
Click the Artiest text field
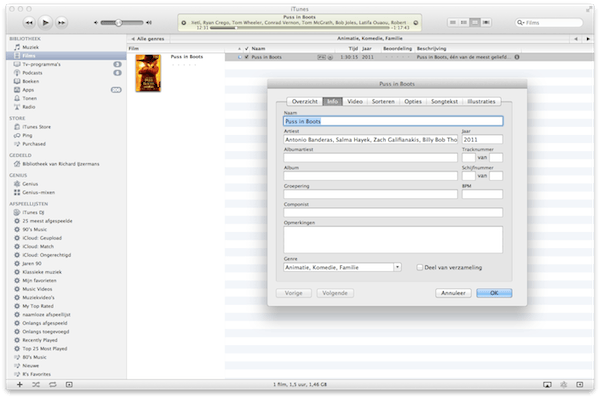[x=370, y=140]
